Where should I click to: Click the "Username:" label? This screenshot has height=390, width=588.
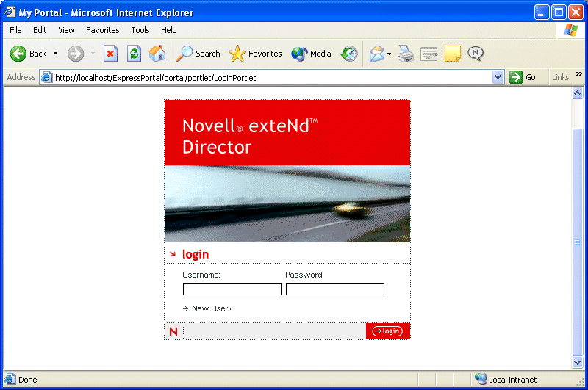click(x=201, y=275)
